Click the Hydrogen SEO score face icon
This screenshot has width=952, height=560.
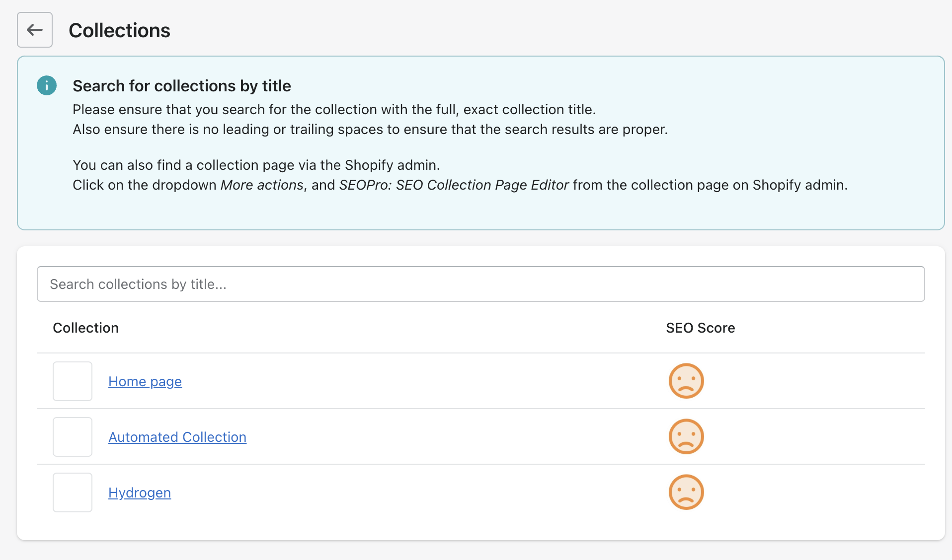point(686,492)
